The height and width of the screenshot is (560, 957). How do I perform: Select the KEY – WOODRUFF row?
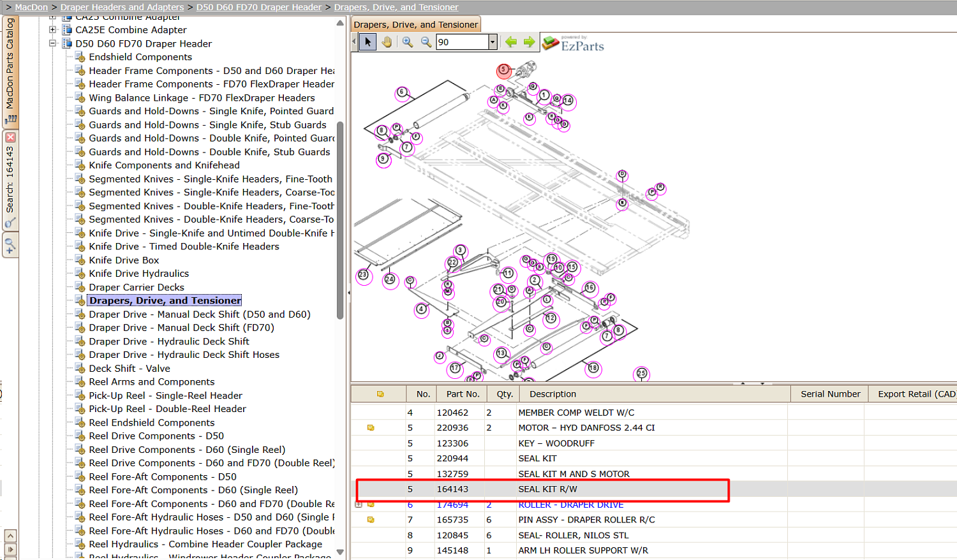click(654, 443)
